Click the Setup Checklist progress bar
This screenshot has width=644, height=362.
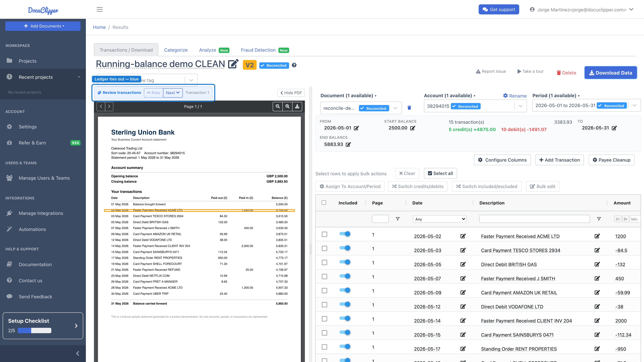[35, 330]
